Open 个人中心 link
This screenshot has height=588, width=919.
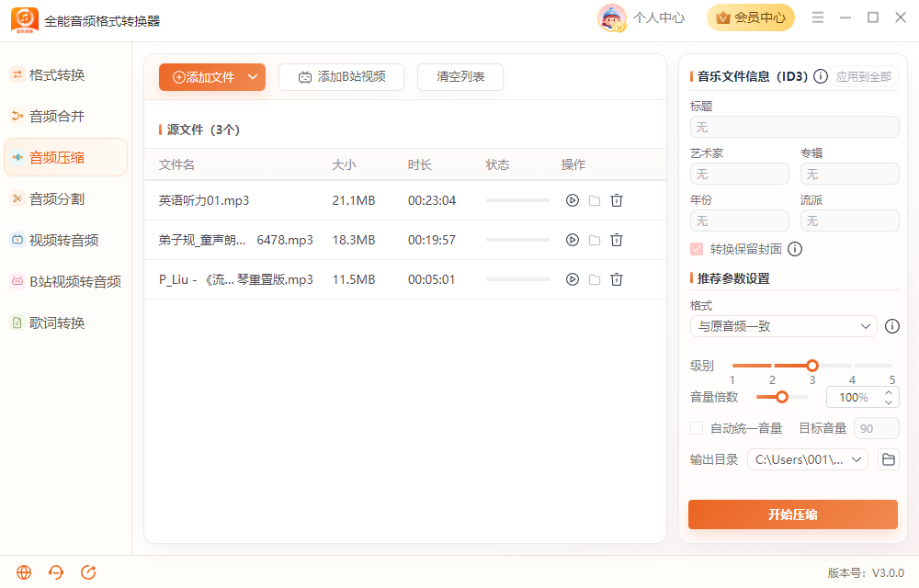(x=659, y=17)
